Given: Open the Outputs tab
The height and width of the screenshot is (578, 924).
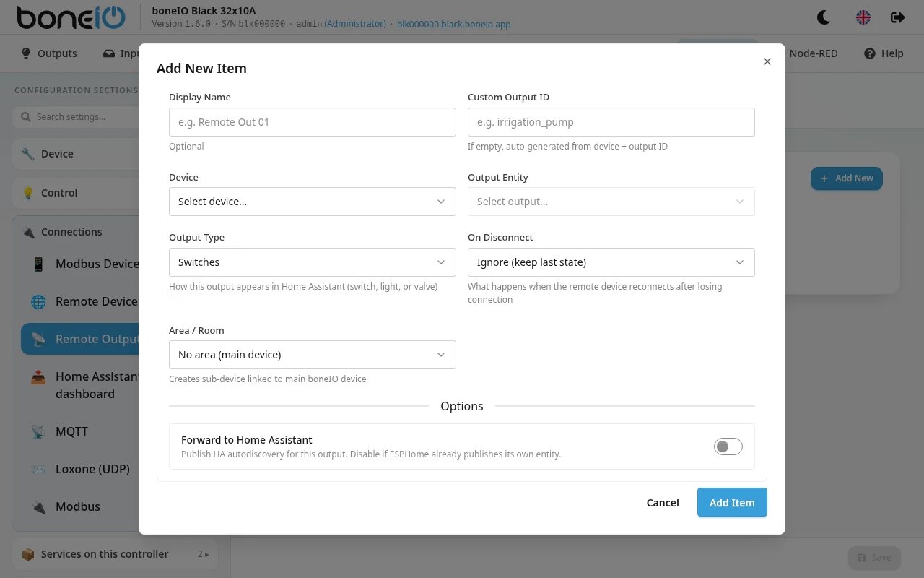Looking at the screenshot, I should [x=49, y=53].
